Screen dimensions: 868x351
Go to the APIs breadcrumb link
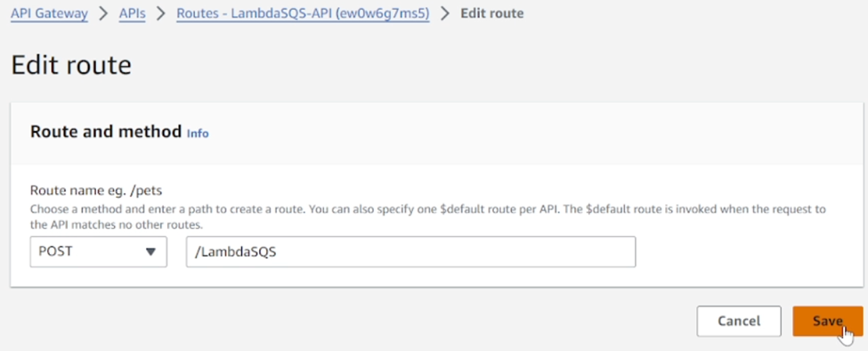133,13
